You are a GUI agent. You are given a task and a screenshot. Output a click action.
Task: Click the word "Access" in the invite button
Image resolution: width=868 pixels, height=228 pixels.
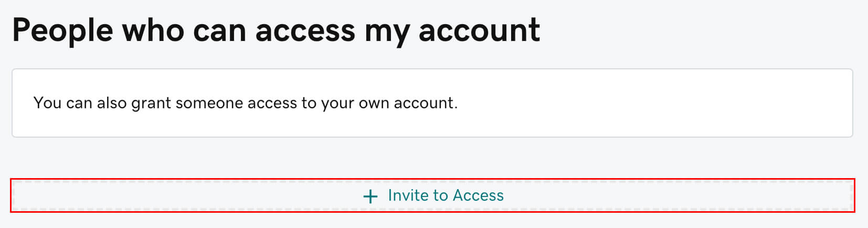point(478,195)
